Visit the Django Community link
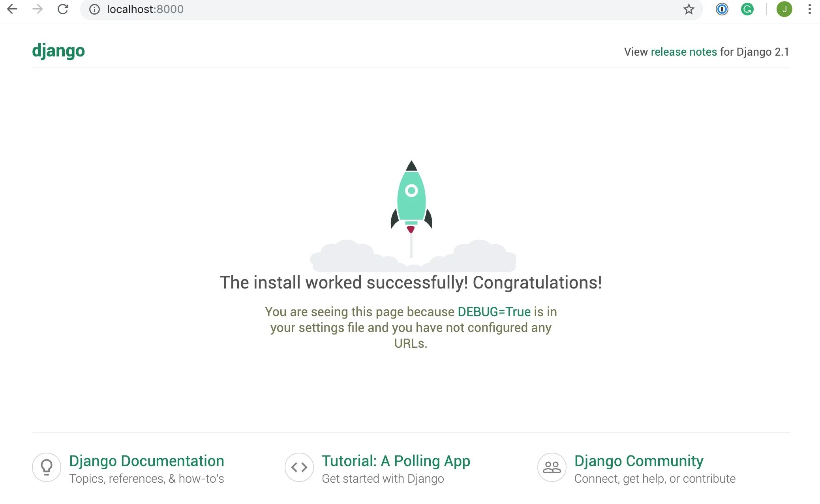The image size is (820, 504). point(638,461)
